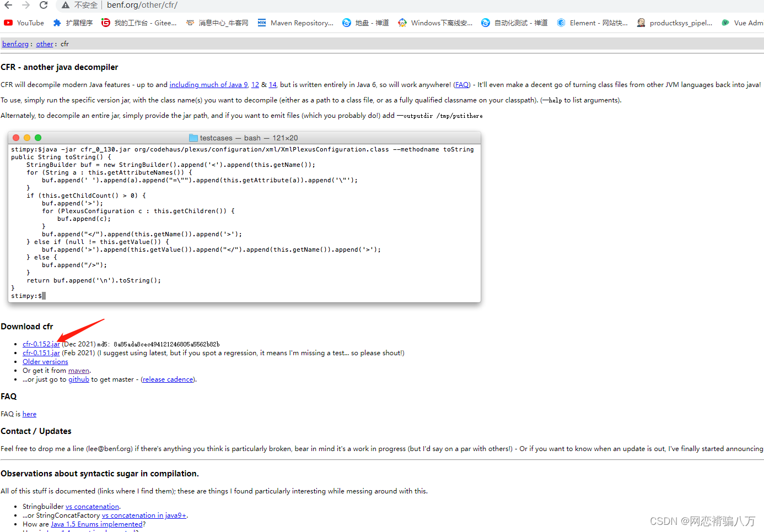Reload the page with the refresh icon
The image size is (764, 532).
(x=44, y=5)
